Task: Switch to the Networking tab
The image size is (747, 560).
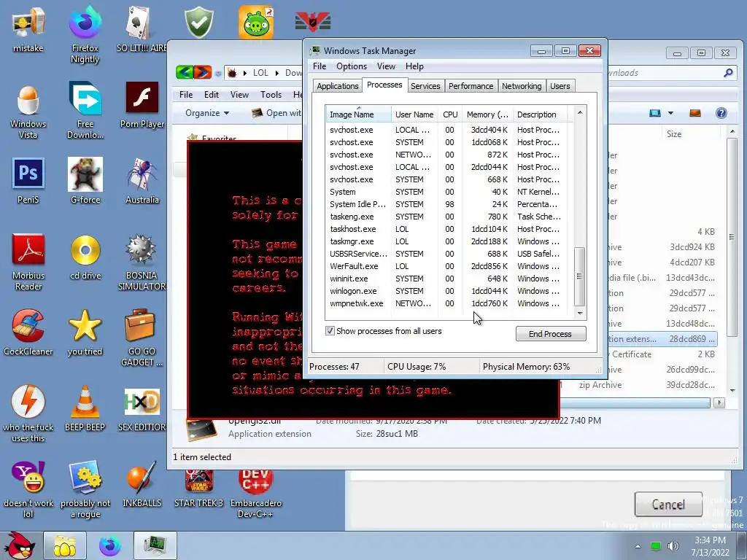Action: tap(522, 86)
